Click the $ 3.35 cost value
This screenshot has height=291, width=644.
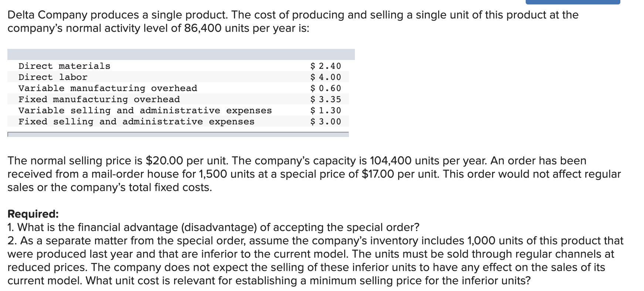325,100
